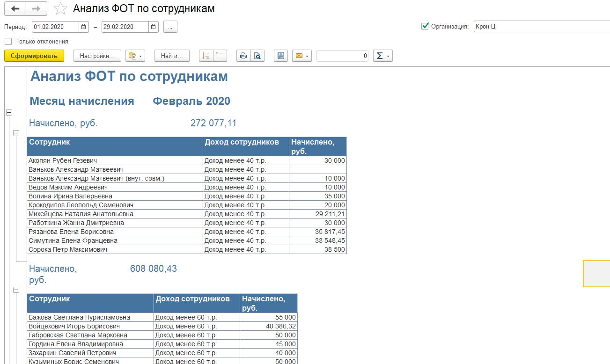Select the amount 38 500
The image size is (610, 364).
click(318, 249)
